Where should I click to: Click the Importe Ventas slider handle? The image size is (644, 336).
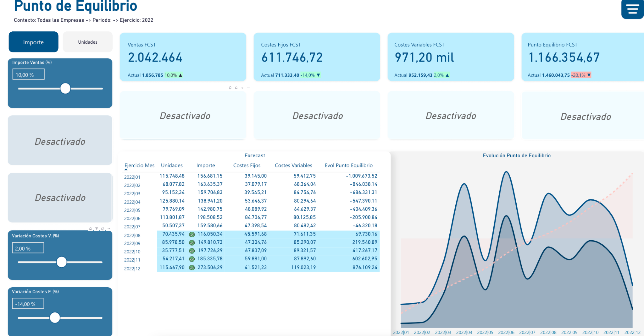click(x=65, y=89)
